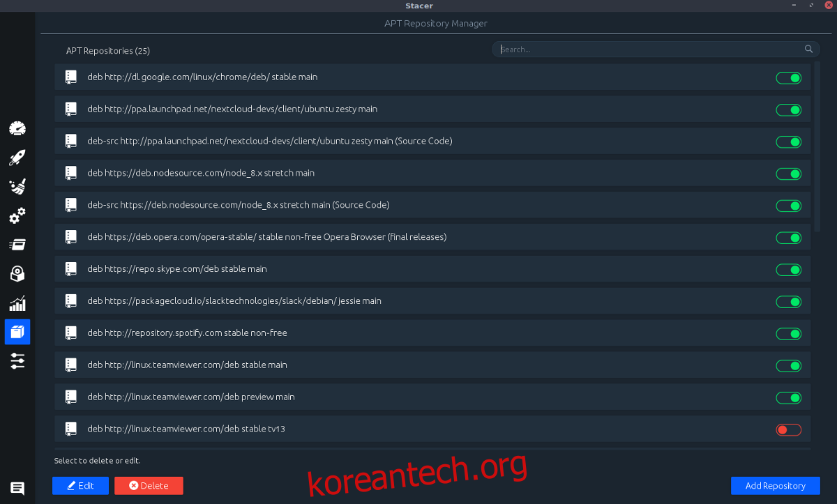The height and width of the screenshot is (504, 837).
Task: Disable deb nodesource node_8.x repository
Action: 789,174
